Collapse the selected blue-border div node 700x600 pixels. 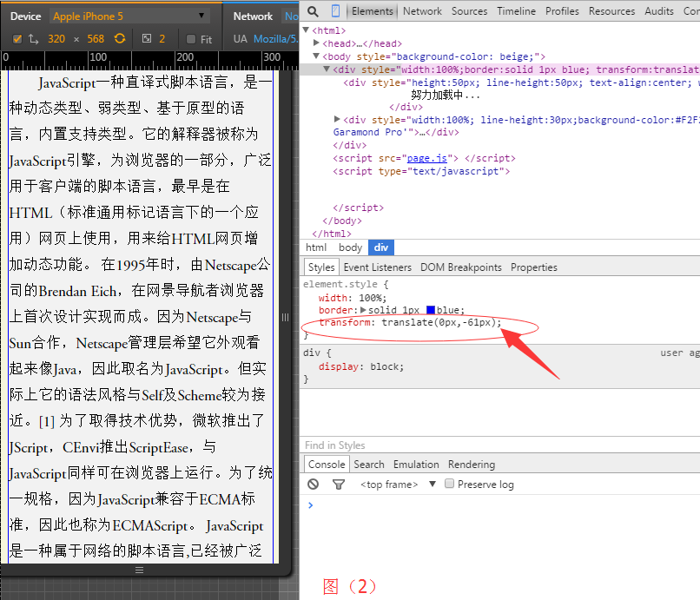(x=327, y=69)
